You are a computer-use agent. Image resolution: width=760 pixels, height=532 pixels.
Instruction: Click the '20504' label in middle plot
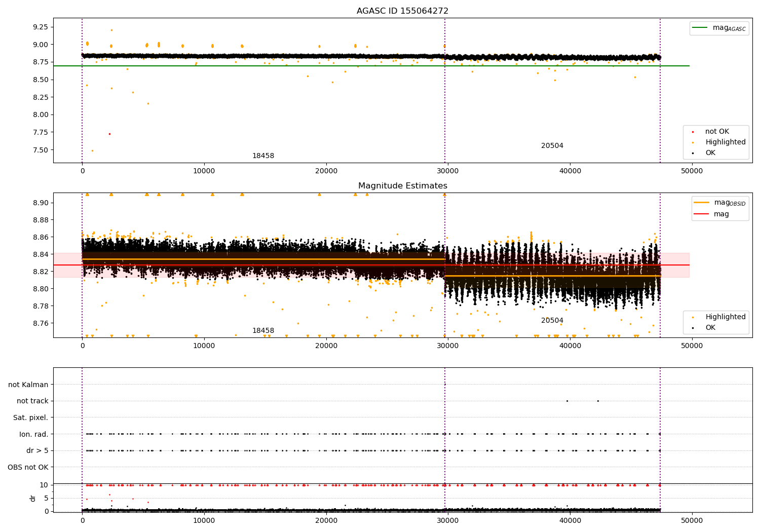(552, 321)
